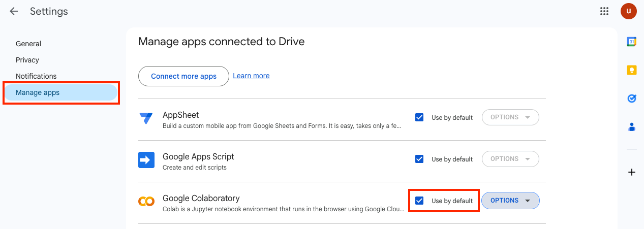Viewport: 644px width, 229px height.
Task: Click the 'AppSheet' app name
Action: point(180,115)
